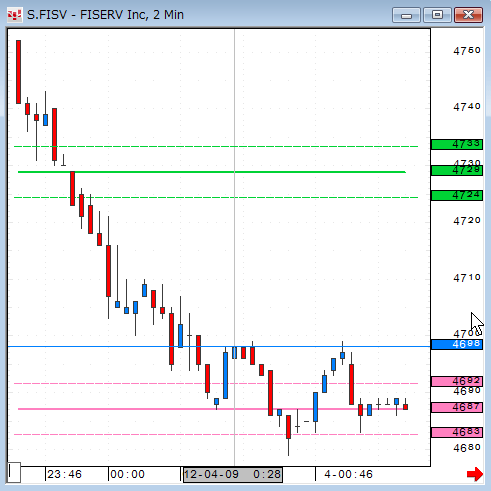
Task: Click the title text S.FISV - FISERV Inc, 2 Min
Action: click(105, 15)
